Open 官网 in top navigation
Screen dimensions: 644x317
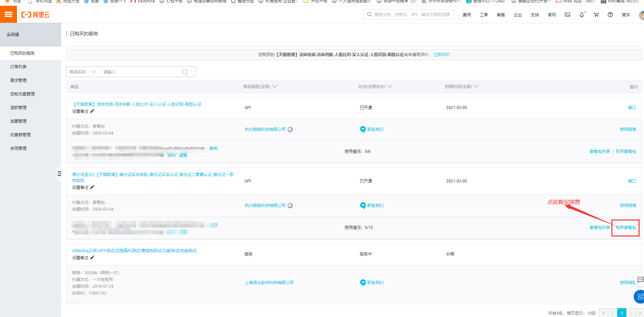pyautogui.click(x=552, y=15)
